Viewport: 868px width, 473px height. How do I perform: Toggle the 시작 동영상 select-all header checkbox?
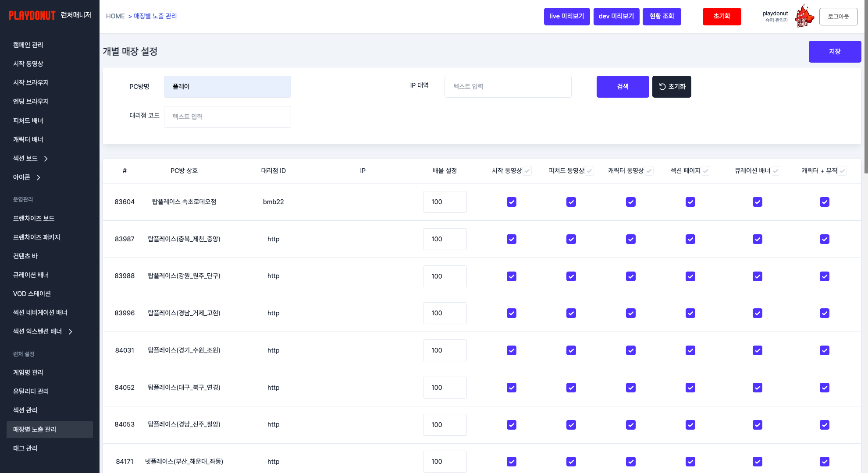click(528, 170)
